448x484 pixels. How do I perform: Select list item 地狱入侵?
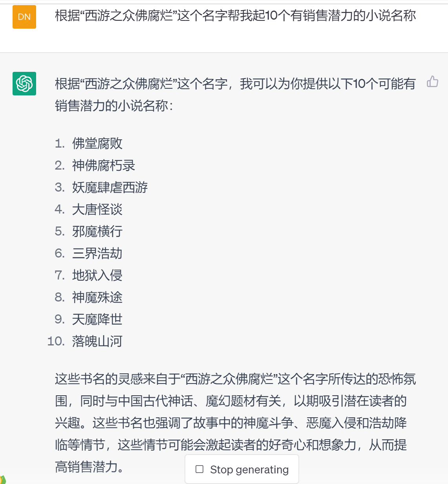coord(97,276)
